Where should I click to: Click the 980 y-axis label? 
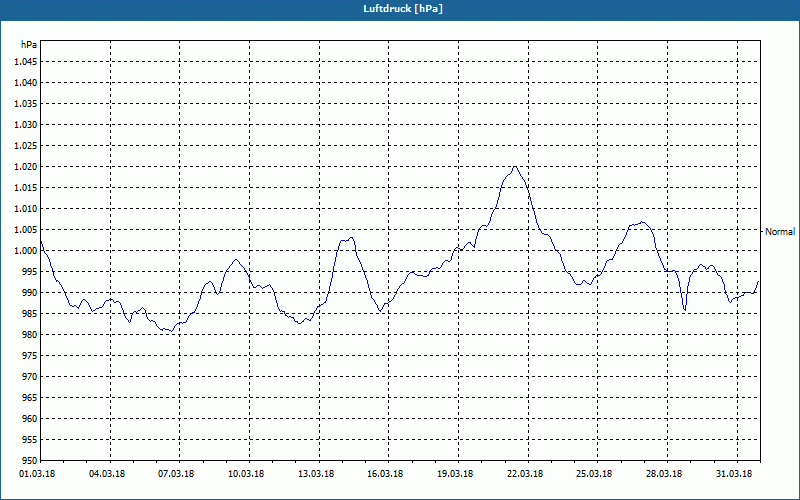[30, 335]
